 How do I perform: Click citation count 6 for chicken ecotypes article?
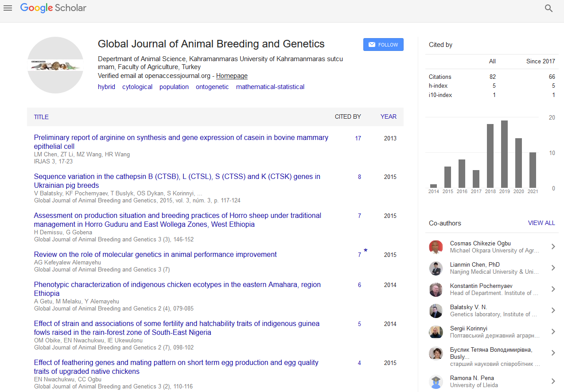pyautogui.click(x=359, y=285)
